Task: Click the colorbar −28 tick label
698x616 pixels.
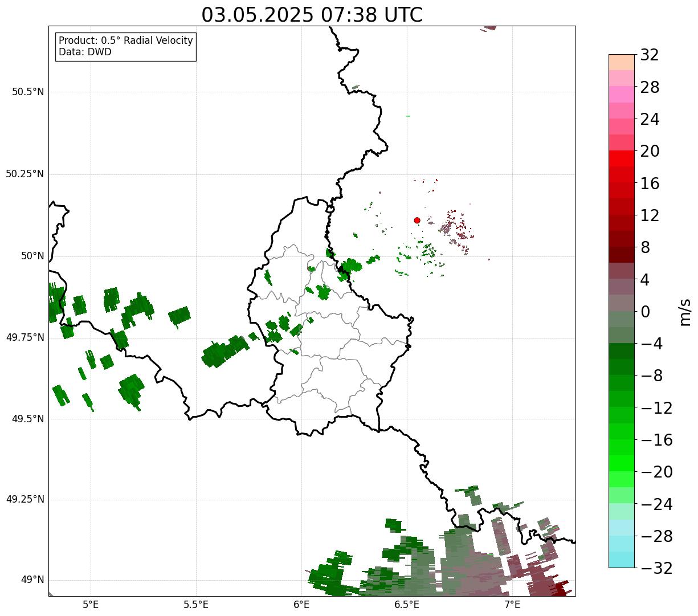Action: [x=656, y=536]
